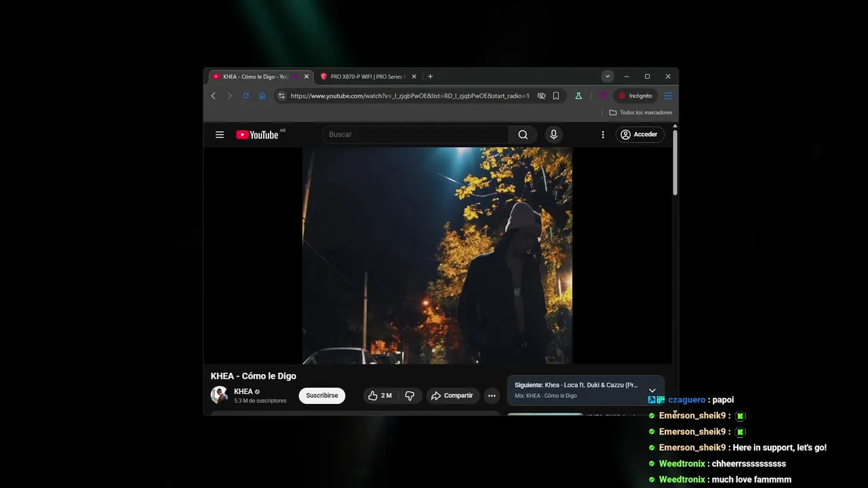Start voice search with the microphone icon
The width and height of the screenshot is (868, 488).
pyautogui.click(x=553, y=135)
